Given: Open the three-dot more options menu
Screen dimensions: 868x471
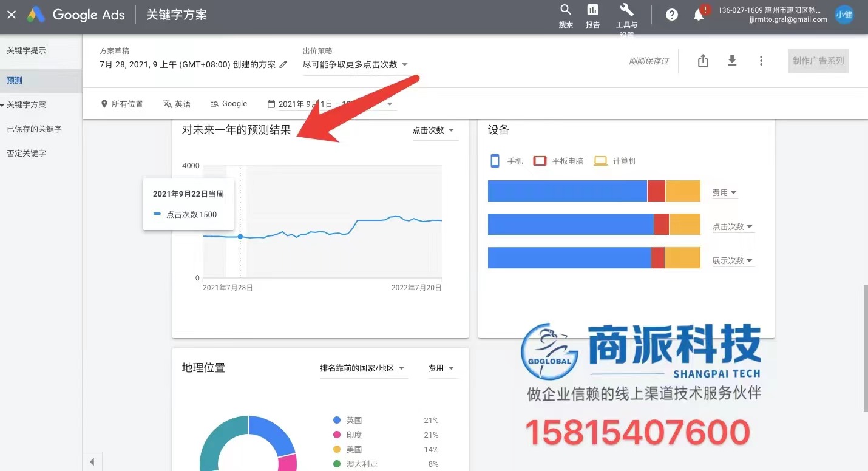Looking at the screenshot, I should pos(761,61).
